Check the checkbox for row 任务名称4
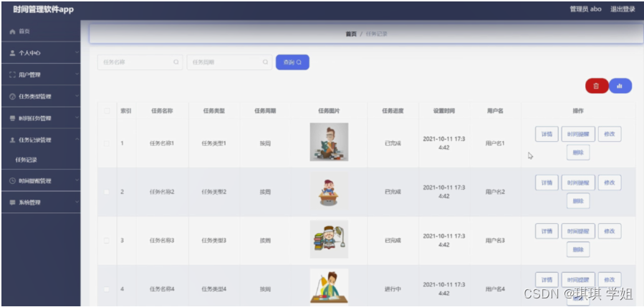This screenshot has width=644, height=307. [107, 289]
